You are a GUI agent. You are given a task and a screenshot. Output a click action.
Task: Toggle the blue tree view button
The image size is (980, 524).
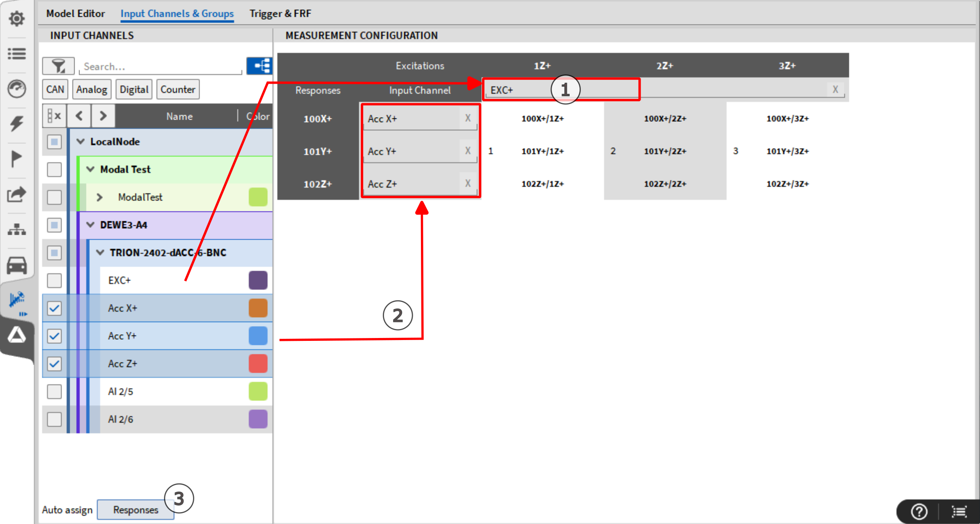point(259,66)
